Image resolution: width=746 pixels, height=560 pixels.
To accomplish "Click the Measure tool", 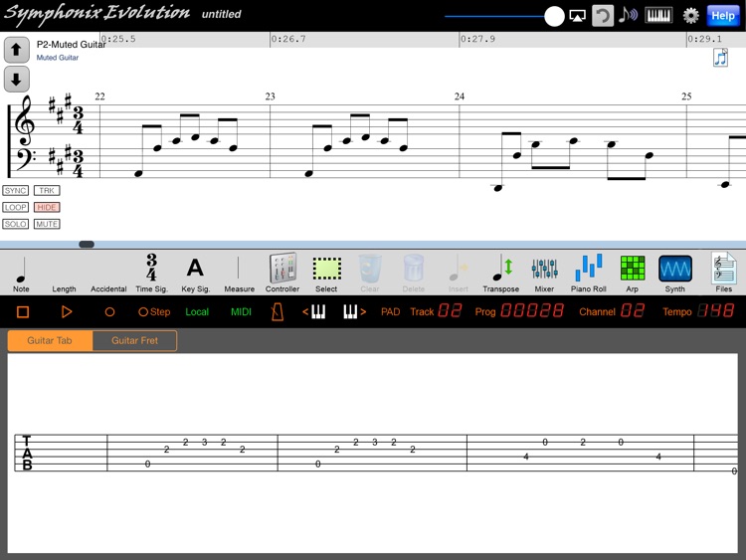I will point(239,274).
